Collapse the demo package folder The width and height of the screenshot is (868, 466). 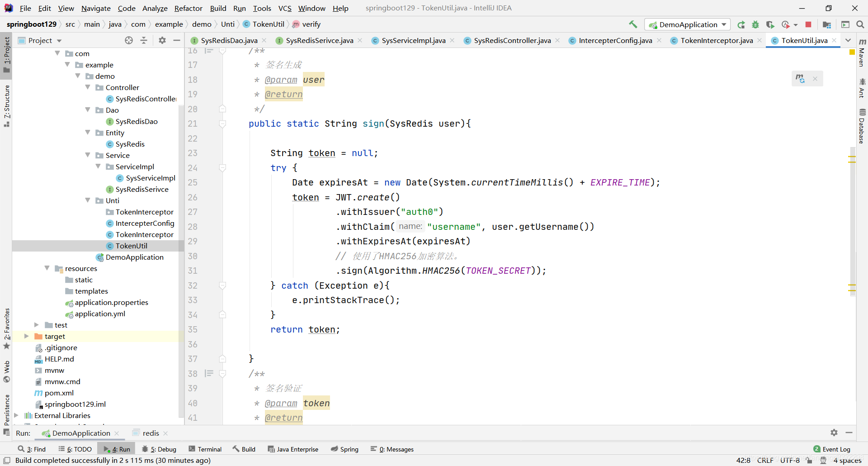78,76
